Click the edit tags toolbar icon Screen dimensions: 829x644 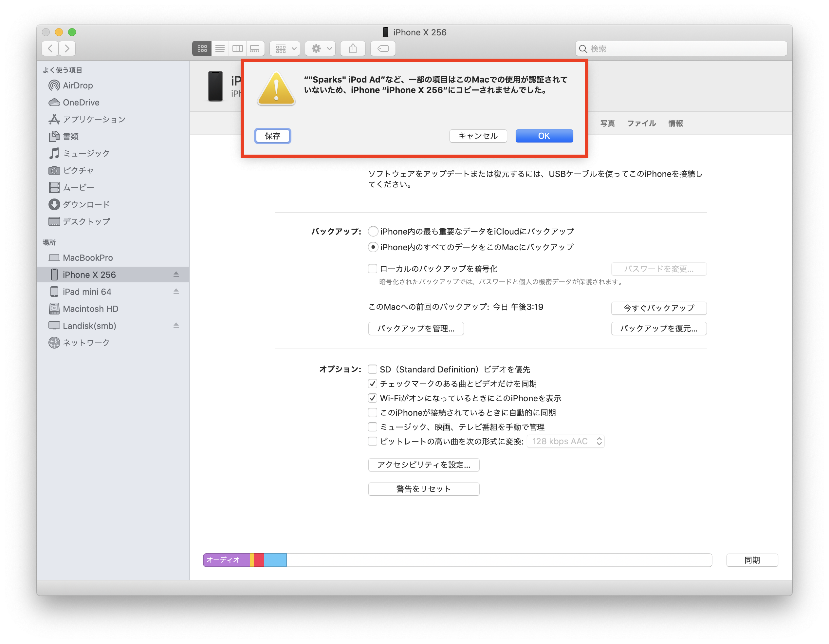383,48
